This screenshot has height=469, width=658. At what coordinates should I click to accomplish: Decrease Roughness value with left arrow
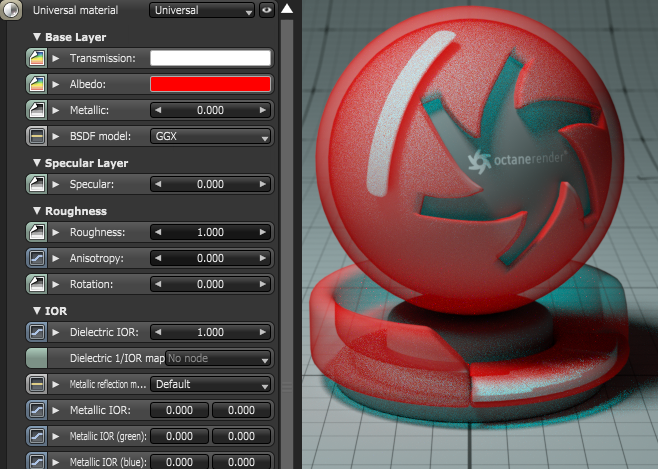pyautogui.click(x=158, y=232)
